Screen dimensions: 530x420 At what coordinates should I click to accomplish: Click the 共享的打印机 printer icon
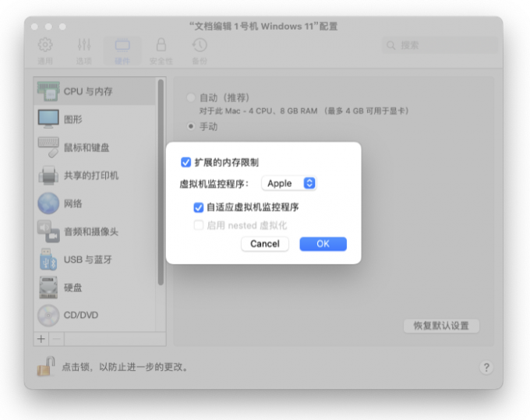click(48, 175)
